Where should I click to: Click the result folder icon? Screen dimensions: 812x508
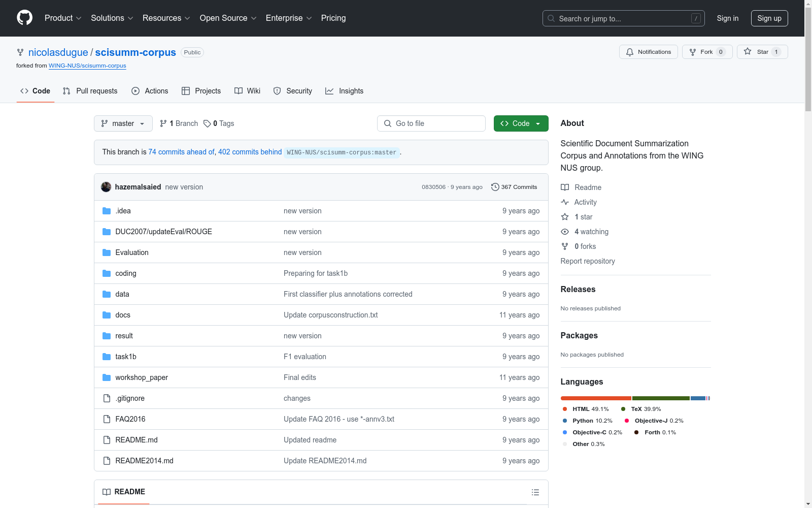click(x=107, y=336)
